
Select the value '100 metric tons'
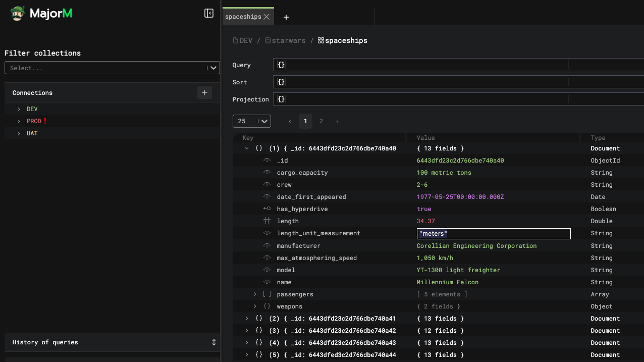pos(444,173)
